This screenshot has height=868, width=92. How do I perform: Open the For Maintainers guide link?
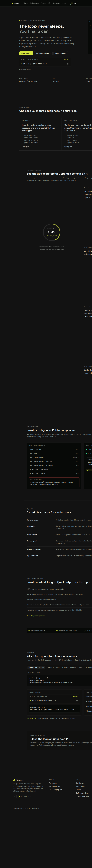(x=69, y=147)
